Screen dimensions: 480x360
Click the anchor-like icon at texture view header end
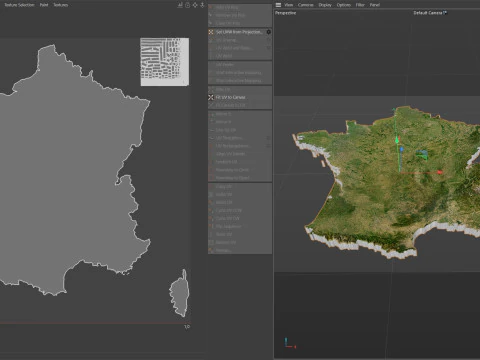(202, 5)
